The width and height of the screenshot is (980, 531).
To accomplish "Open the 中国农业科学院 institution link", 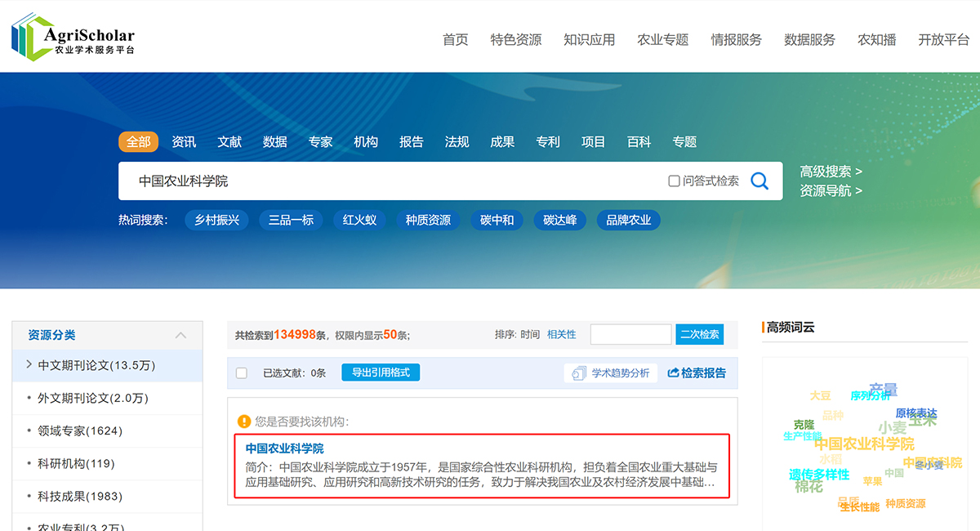I will point(285,448).
